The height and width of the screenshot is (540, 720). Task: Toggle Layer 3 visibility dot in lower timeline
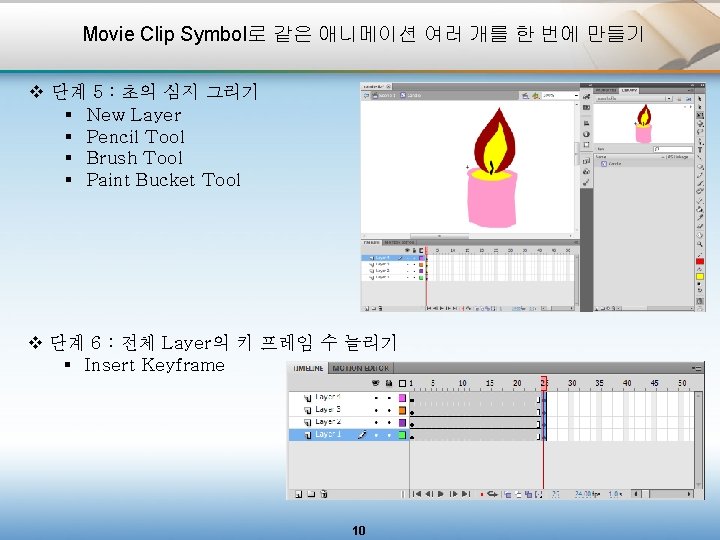(x=376, y=410)
